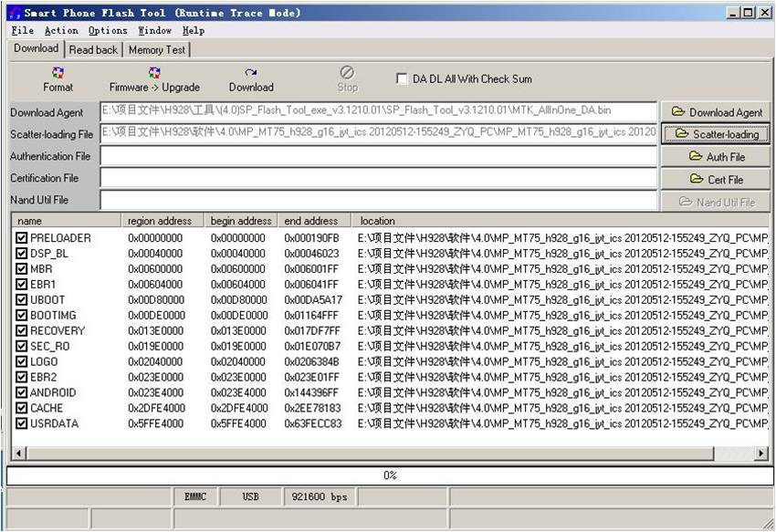Open the Help menu
776x532 pixels.
tap(193, 31)
